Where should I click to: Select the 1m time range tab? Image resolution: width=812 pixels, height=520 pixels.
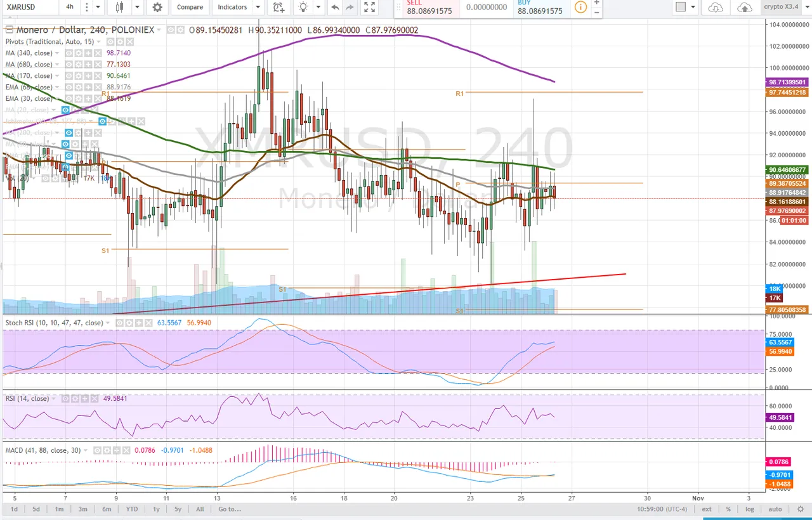pos(58,509)
